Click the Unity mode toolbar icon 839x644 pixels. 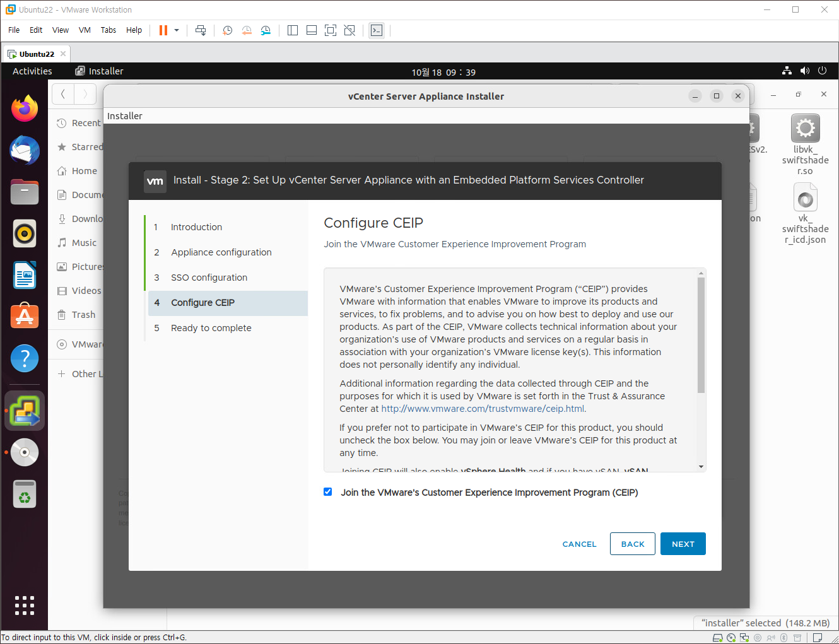point(349,30)
